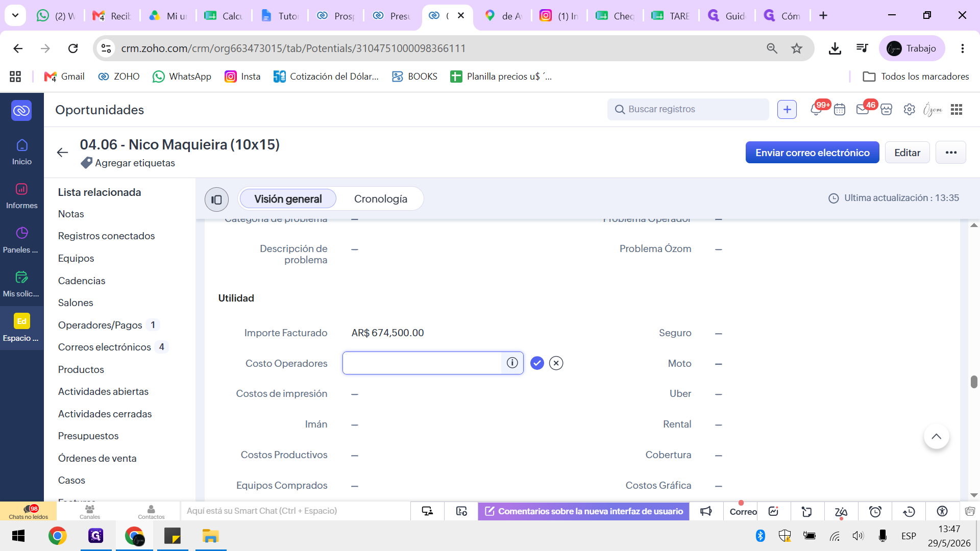Open File Explorer in the Windows taskbar
Viewport: 980px width, 551px height.
pos(210,536)
